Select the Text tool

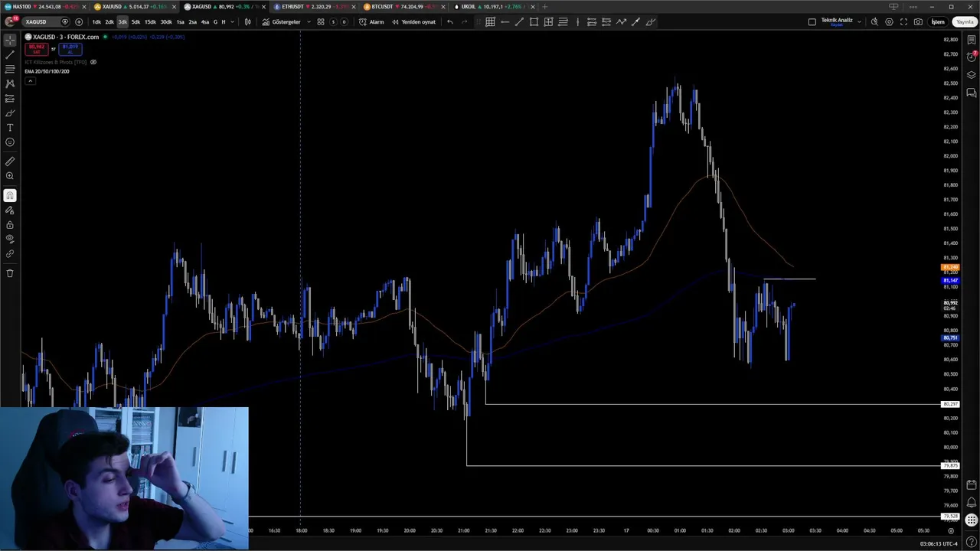click(10, 128)
